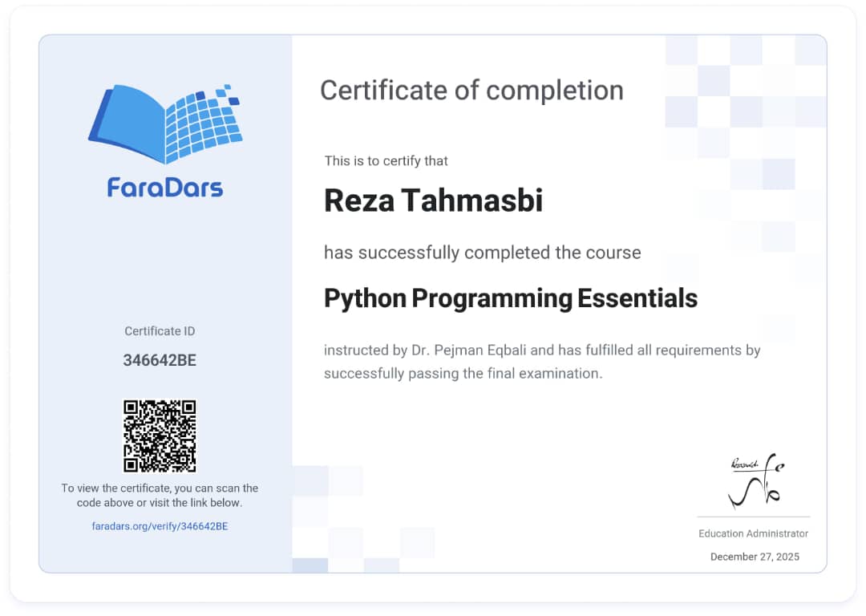Click "successfully passing the final examination" text
866x616 pixels.
point(463,374)
